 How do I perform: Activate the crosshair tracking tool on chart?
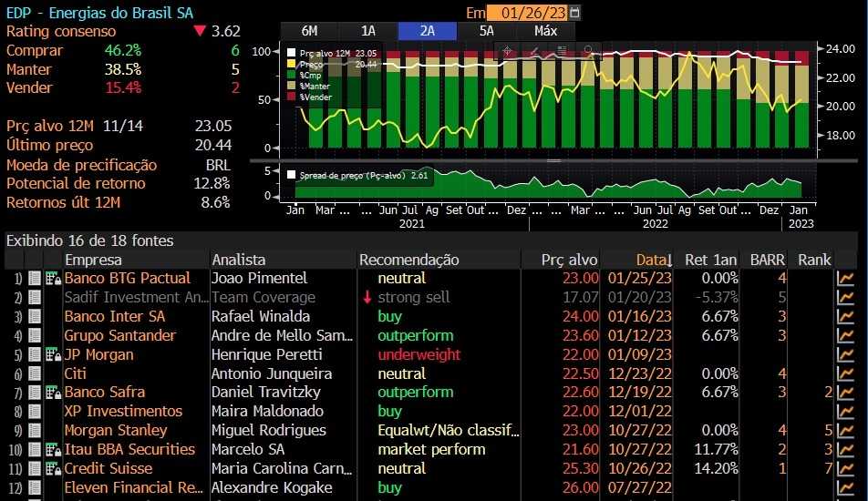tap(507, 51)
